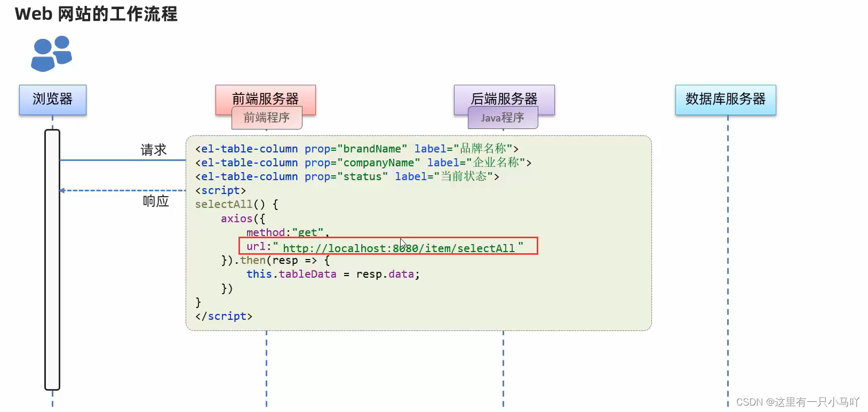Click the companyName el-table-column line

363,163
